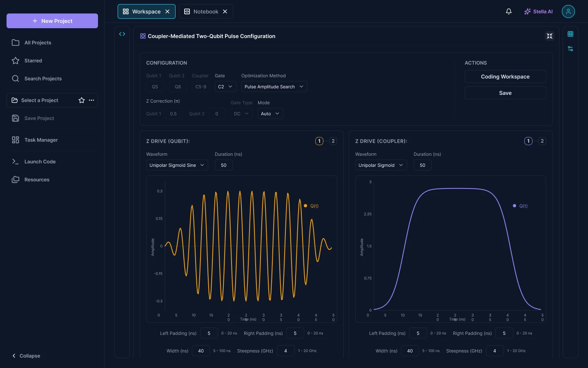Select pulse 2 in Z Drive Coupler

(542, 141)
